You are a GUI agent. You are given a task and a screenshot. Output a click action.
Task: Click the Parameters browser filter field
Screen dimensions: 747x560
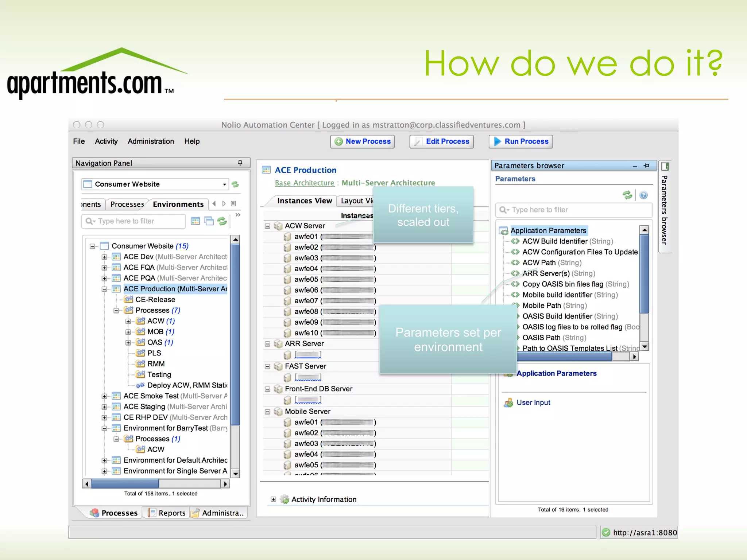click(x=574, y=210)
